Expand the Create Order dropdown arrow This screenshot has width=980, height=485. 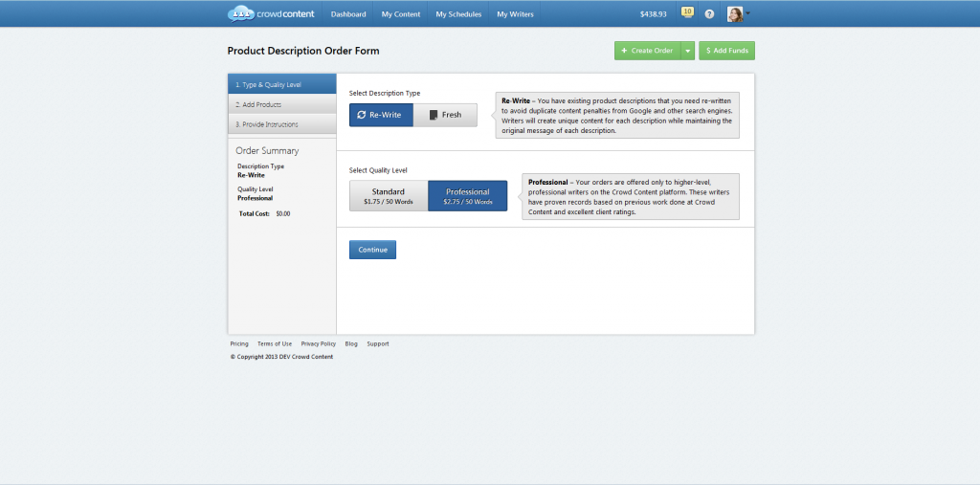tap(687, 51)
